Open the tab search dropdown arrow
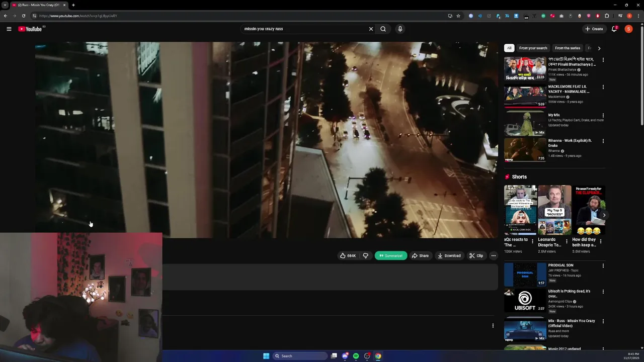This screenshot has width=644, height=362. point(5,5)
